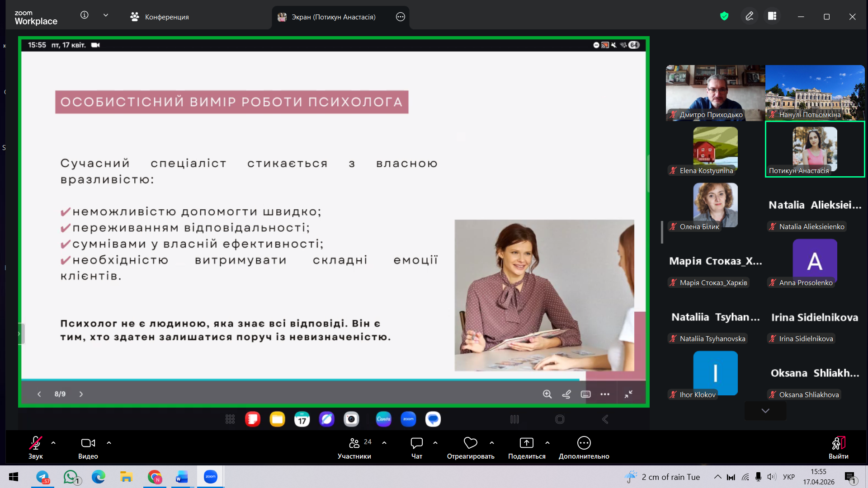Image resolution: width=868 pixels, height=488 pixels.
Task: Select the screen share tab by Потикун Анастасія
Action: [x=333, y=17]
